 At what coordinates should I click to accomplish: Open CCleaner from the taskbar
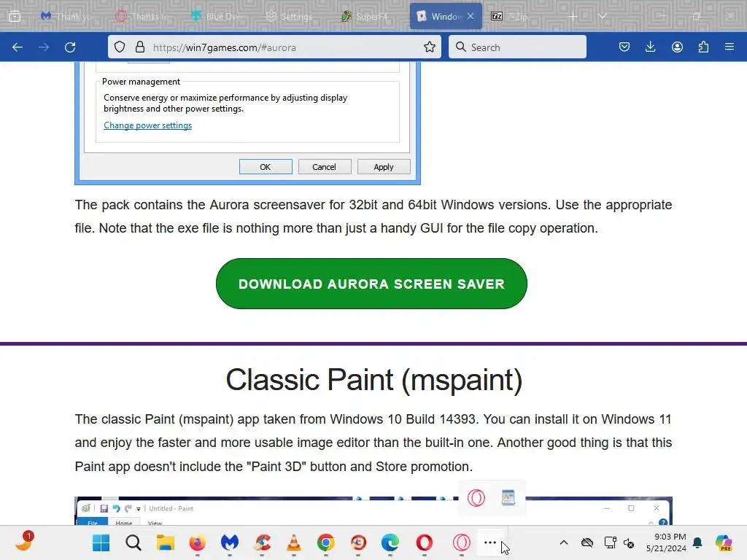click(262, 542)
